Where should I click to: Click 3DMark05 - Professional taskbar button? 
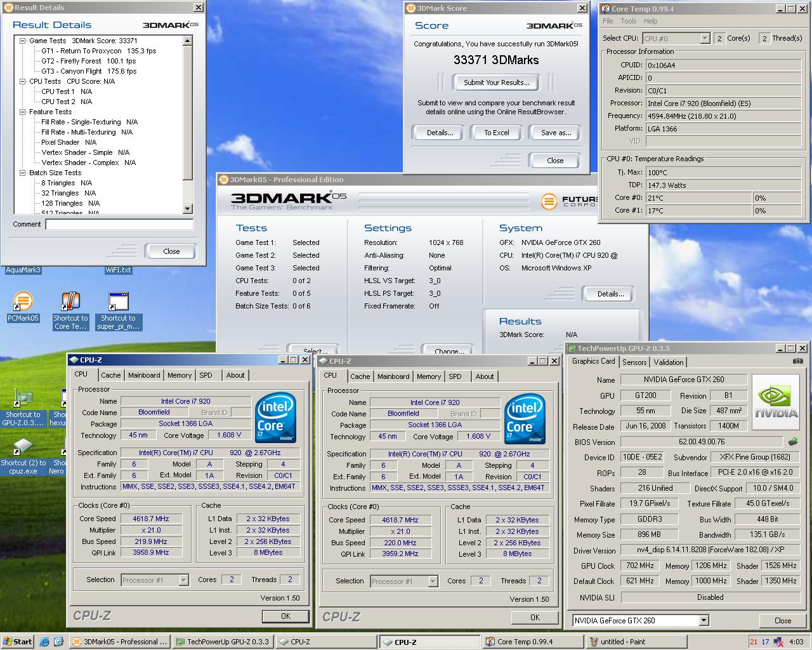click(x=119, y=642)
